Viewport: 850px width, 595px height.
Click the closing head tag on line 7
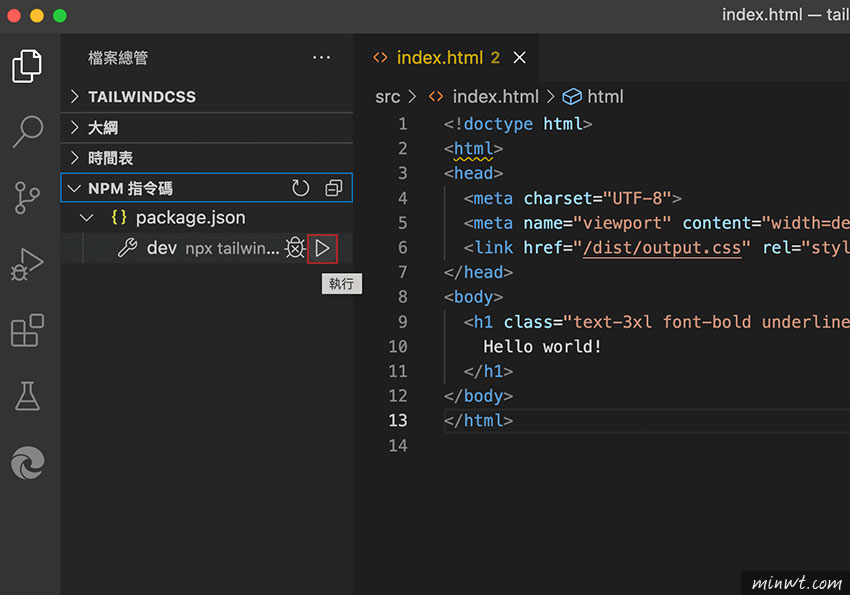478,272
